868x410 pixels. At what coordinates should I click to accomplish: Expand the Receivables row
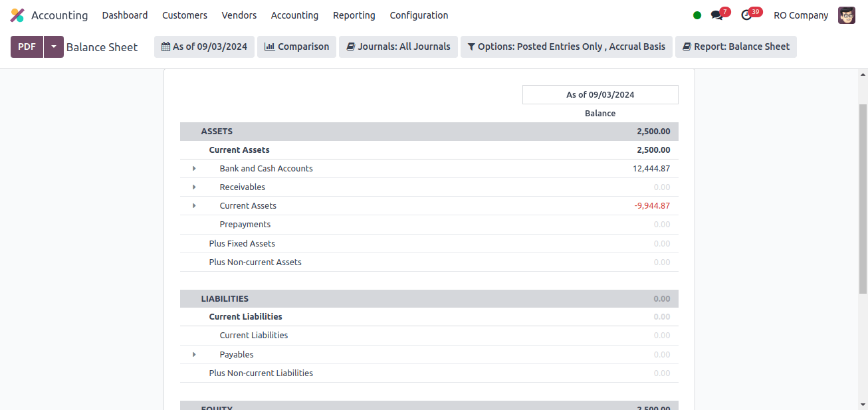click(194, 187)
